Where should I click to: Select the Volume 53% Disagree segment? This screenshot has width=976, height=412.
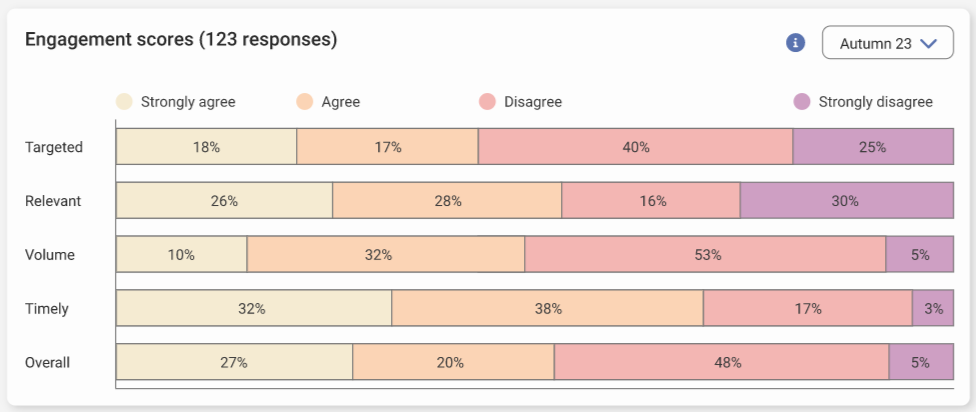coord(705,254)
